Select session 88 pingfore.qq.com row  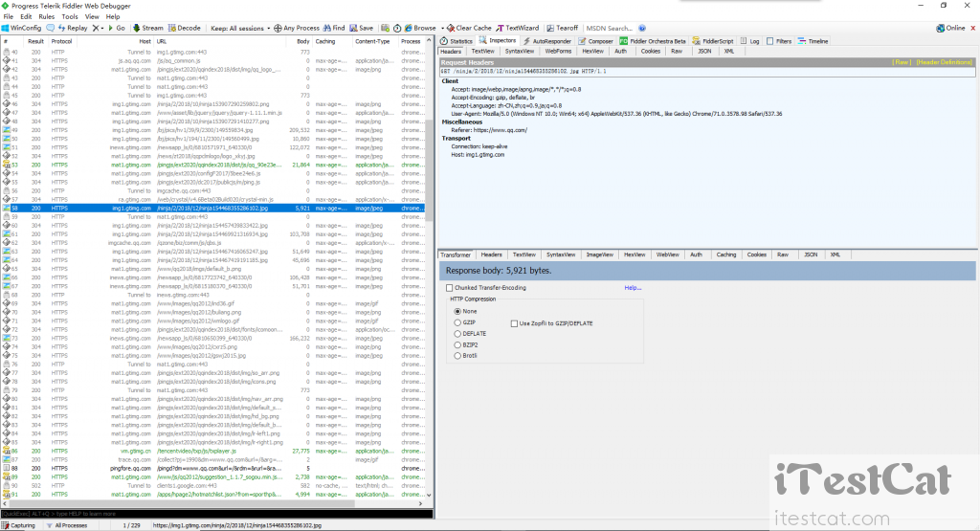213,469
